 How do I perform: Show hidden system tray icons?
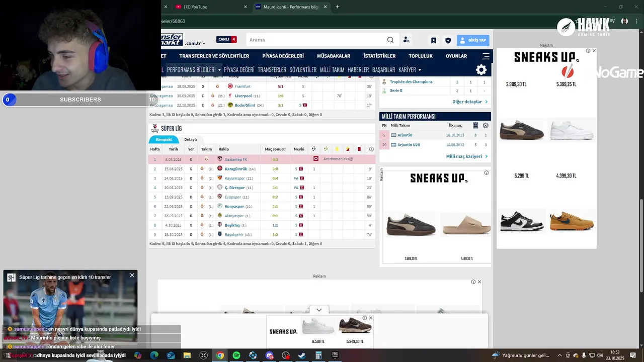coord(559,355)
